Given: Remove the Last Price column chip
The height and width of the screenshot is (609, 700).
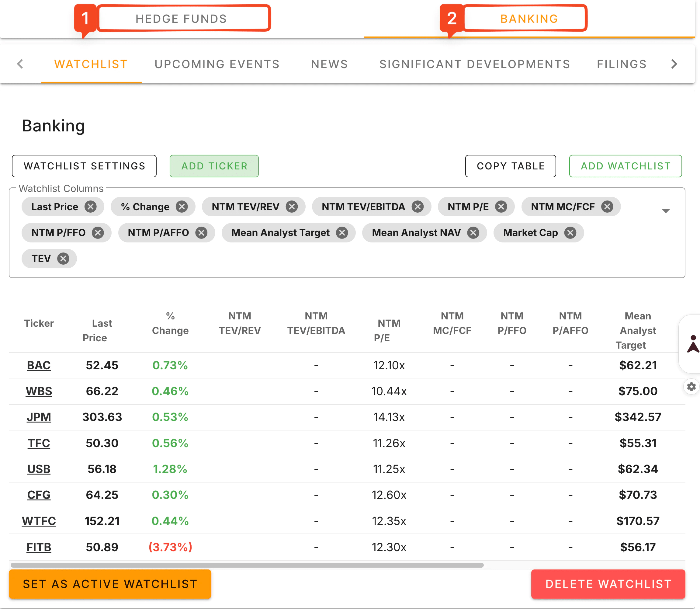Looking at the screenshot, I should click(x=90, y=207).
